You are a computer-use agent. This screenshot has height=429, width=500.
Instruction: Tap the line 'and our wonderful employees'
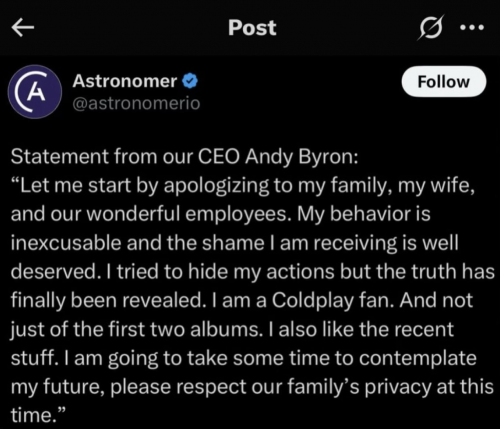[221, 214]
